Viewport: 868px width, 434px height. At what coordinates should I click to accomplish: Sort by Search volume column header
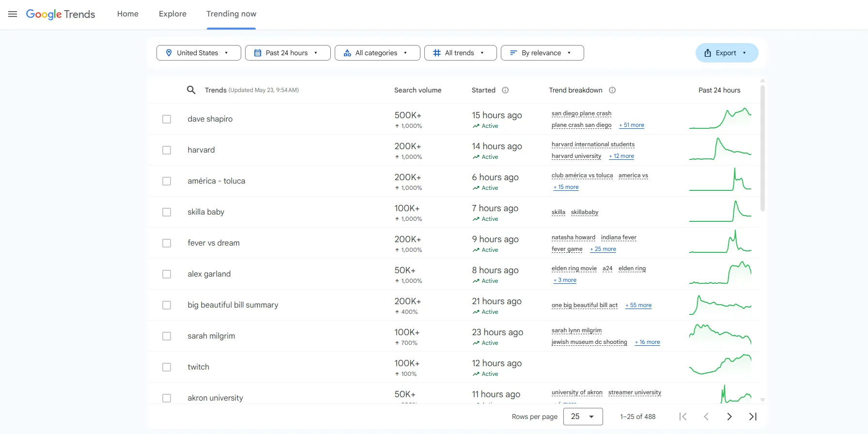418,90
